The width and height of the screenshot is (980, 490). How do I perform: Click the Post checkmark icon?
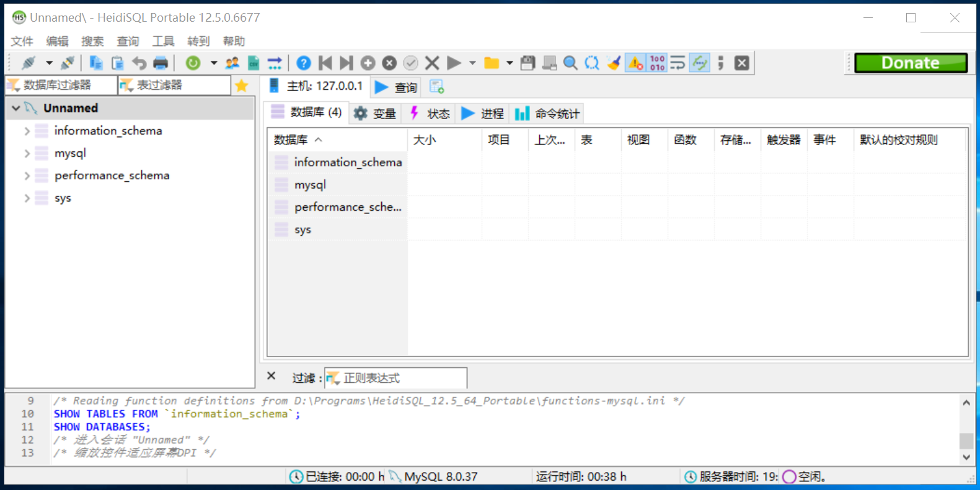411,63
